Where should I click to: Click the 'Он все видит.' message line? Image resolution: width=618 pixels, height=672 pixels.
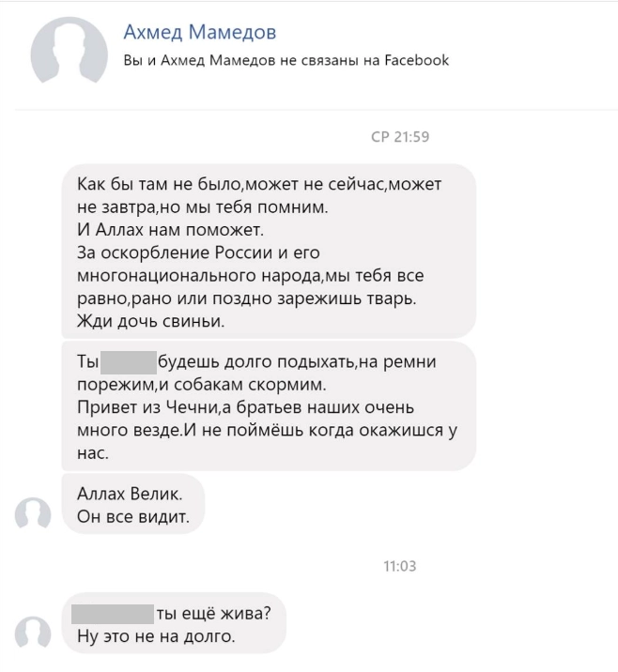point(133,517)
